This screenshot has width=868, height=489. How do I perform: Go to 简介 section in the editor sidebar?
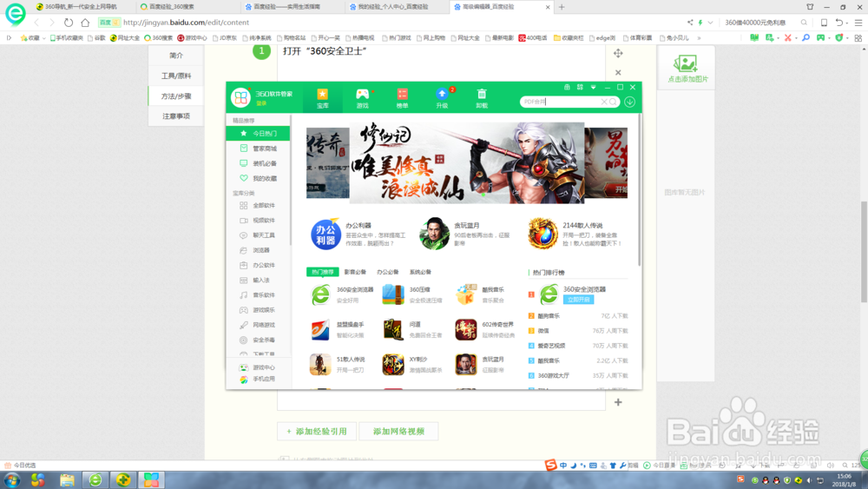[176, 56]
